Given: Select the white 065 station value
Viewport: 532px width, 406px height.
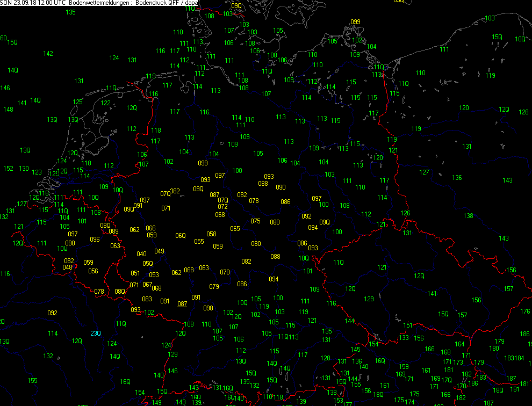Looking at the screenshot, I should pyautogui.click(x=235, y=229).
